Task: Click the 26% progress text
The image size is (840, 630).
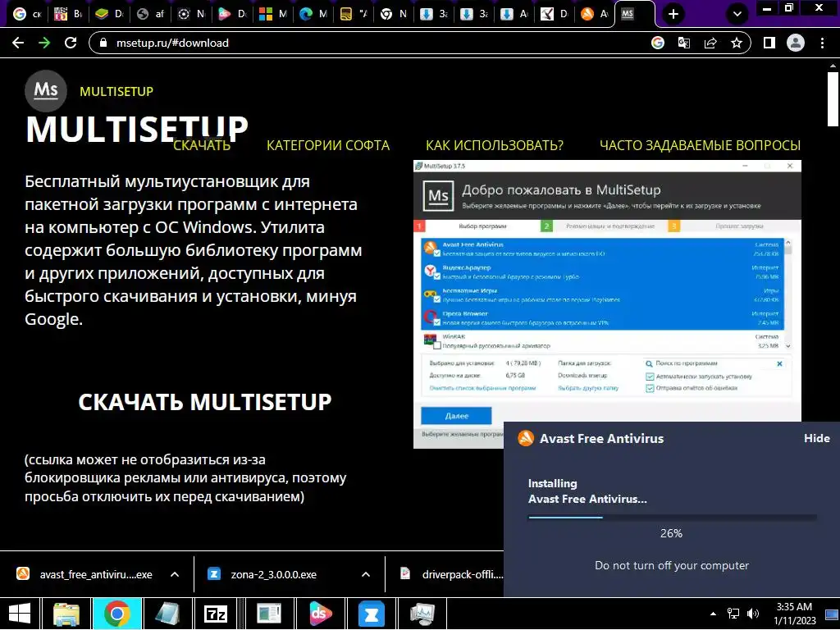Action: (x=671, y=533)
